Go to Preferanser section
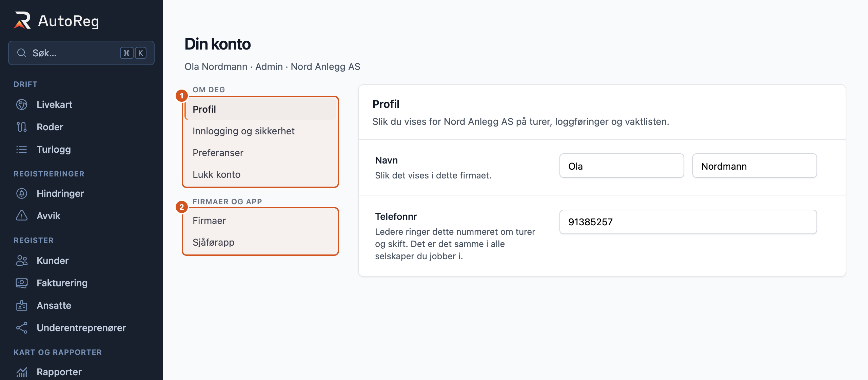The height and width of the screenshot is (380, 868). 261,153
